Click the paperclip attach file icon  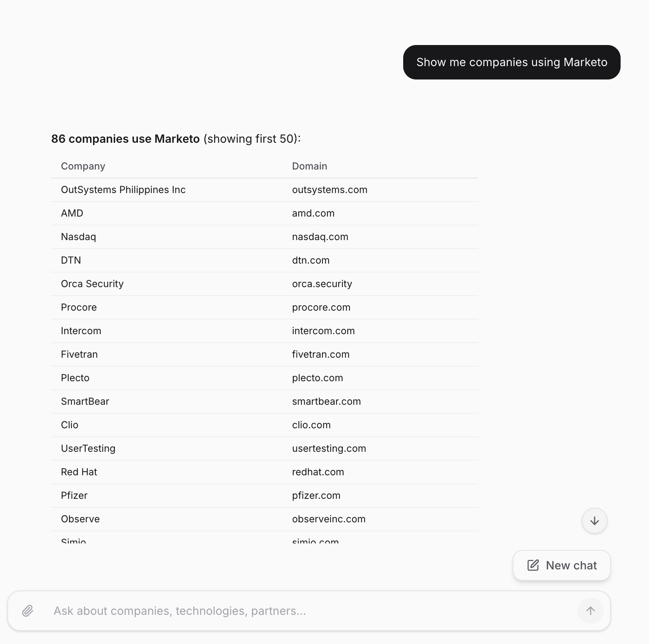pyautogui.click(x=28, y=611)
